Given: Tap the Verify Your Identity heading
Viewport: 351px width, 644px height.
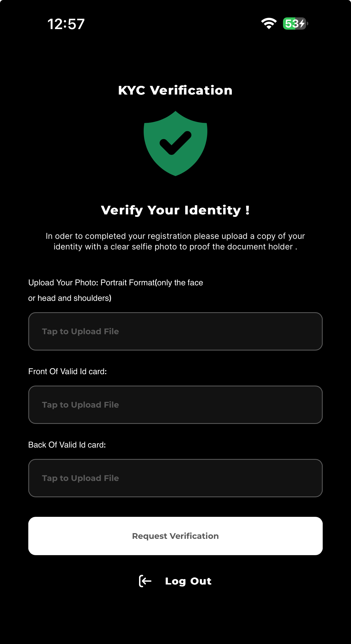Looking at the screenshot, I should [x=175, y=210].
